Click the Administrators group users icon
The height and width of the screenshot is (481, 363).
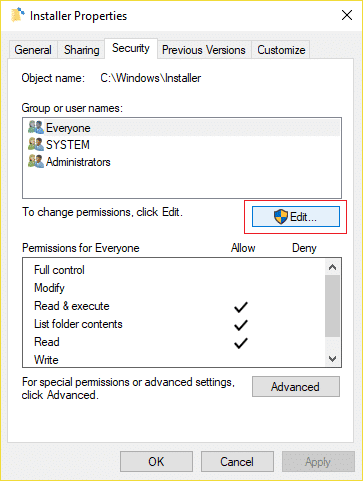36,161
